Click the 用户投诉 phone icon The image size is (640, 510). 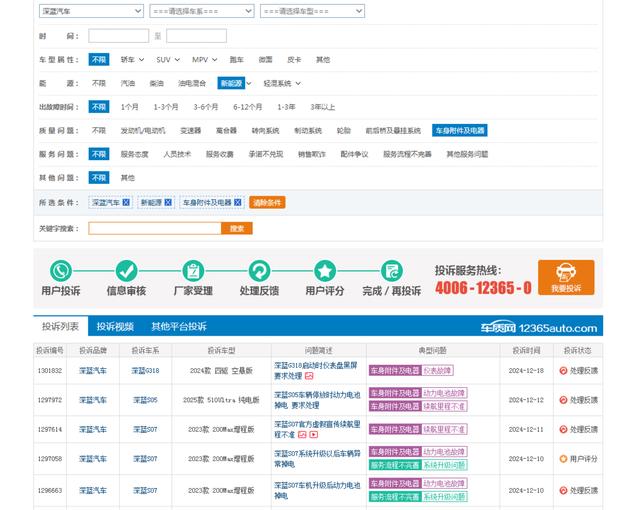[61, 271]
